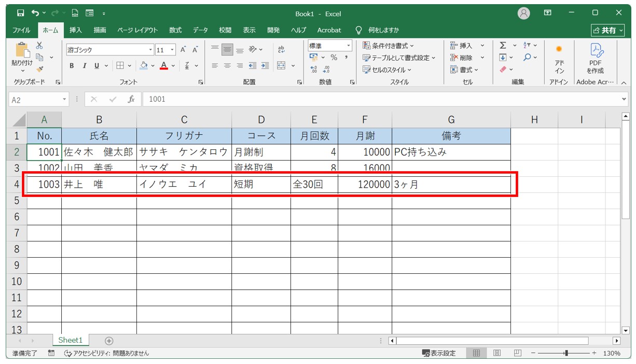This screenshot has height=364, width=636.
Task: Click the Merge and Center icon
Action: click(x=281, y=66)
